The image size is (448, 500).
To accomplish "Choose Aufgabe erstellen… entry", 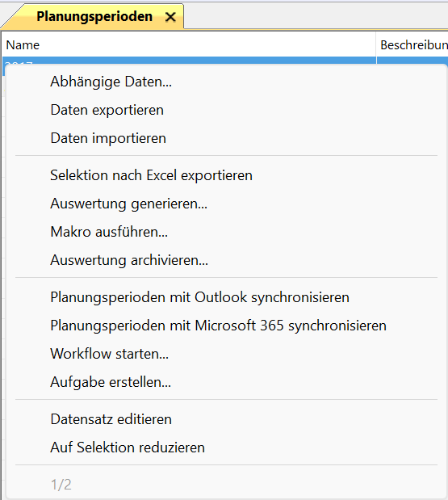I will 111,382.
